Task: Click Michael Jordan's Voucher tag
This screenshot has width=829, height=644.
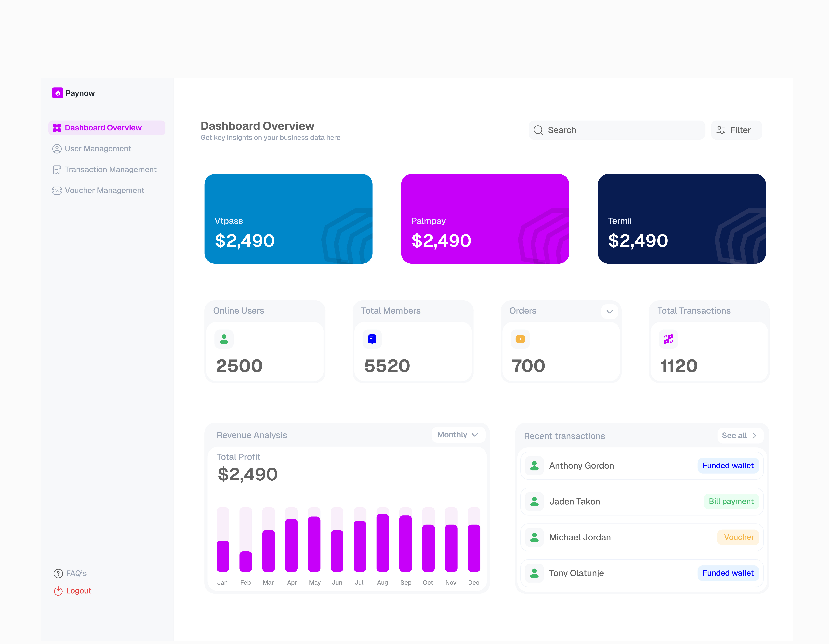Action: click(738, 537)
